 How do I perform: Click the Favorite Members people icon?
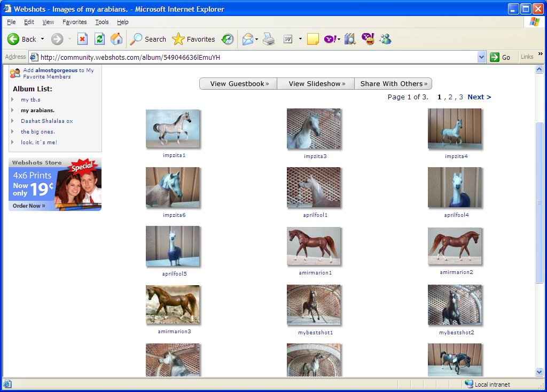click(x=15, y=73)
